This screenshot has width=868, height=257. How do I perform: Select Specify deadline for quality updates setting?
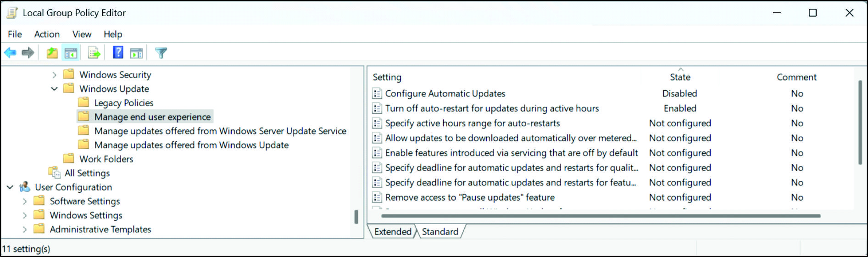click(x=512, y=168)
